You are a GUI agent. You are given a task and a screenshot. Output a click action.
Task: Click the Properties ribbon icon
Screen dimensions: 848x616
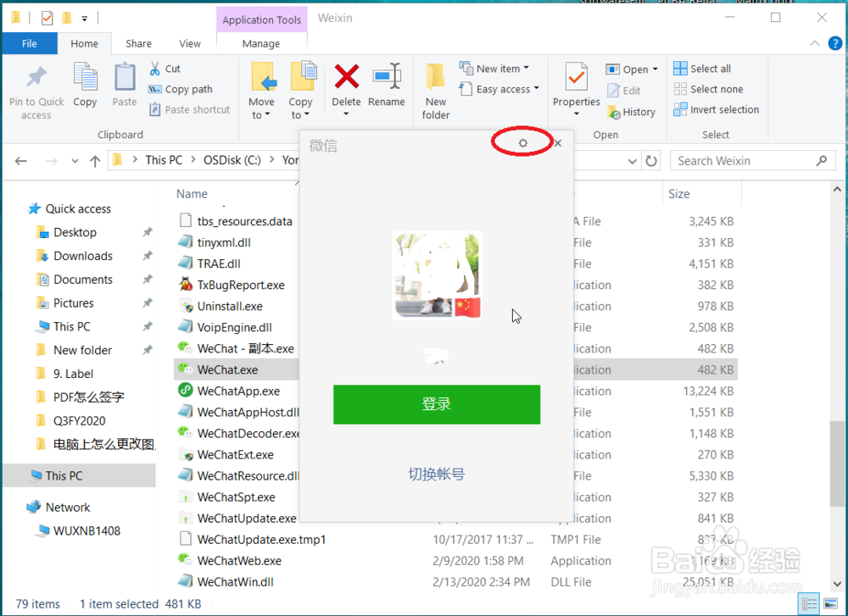pyautogui.click(x=577, y=77)
